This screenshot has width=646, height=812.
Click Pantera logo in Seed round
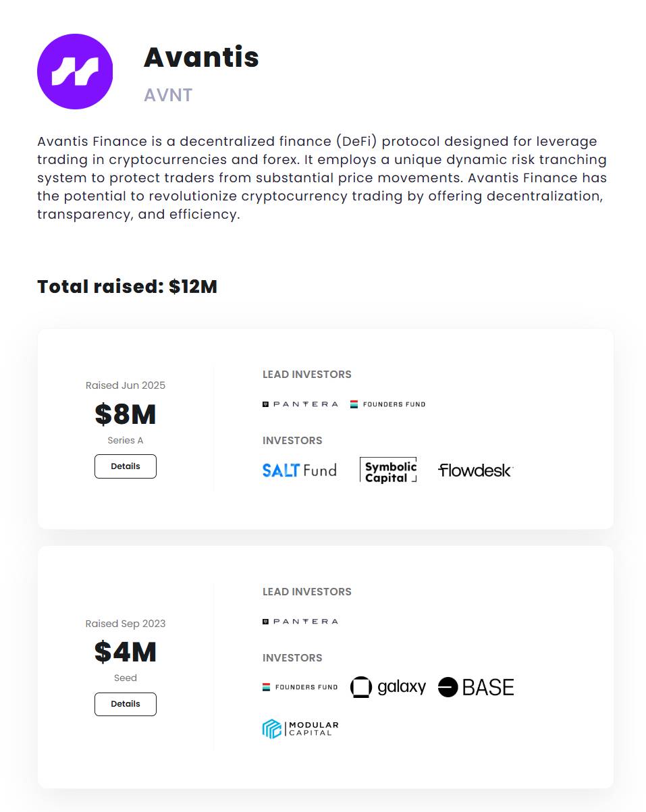pos(300,622)
